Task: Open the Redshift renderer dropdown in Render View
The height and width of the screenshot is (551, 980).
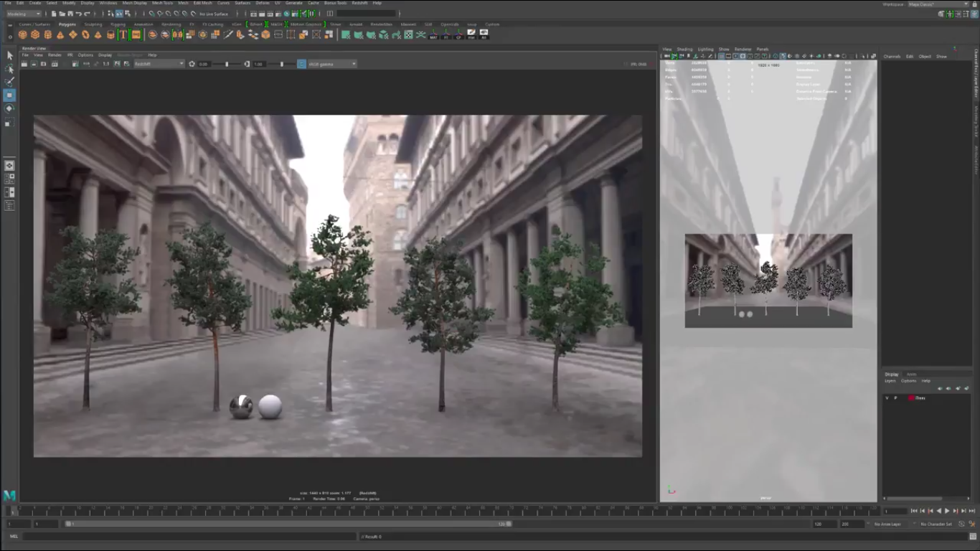Action: click(x=159, y=64)
